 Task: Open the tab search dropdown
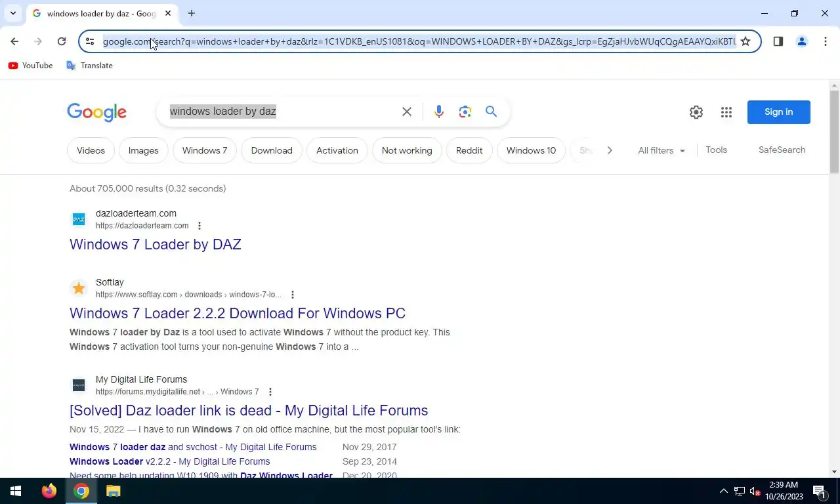point(12,13)
